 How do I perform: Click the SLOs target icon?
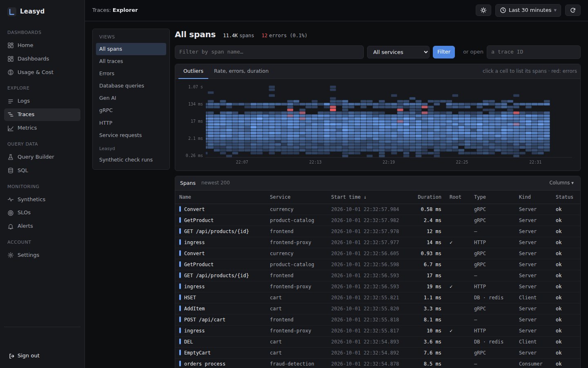[x=11, y=213]
